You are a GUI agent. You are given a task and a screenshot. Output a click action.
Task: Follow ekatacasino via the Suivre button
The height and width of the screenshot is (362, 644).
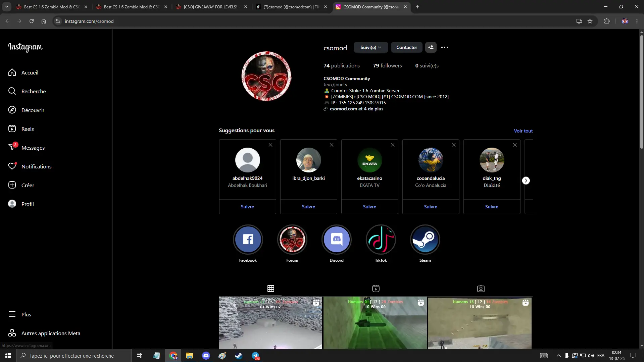[369, 207]
